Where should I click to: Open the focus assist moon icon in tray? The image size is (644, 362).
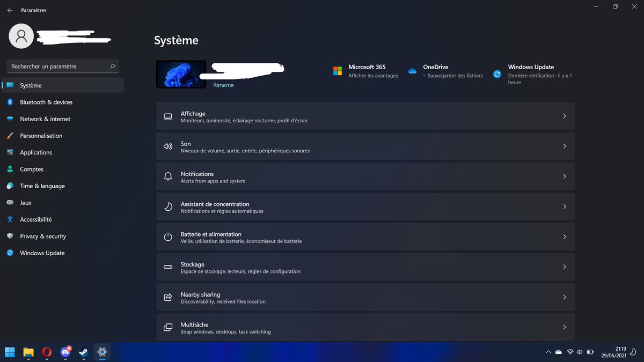tap(633, 352)
